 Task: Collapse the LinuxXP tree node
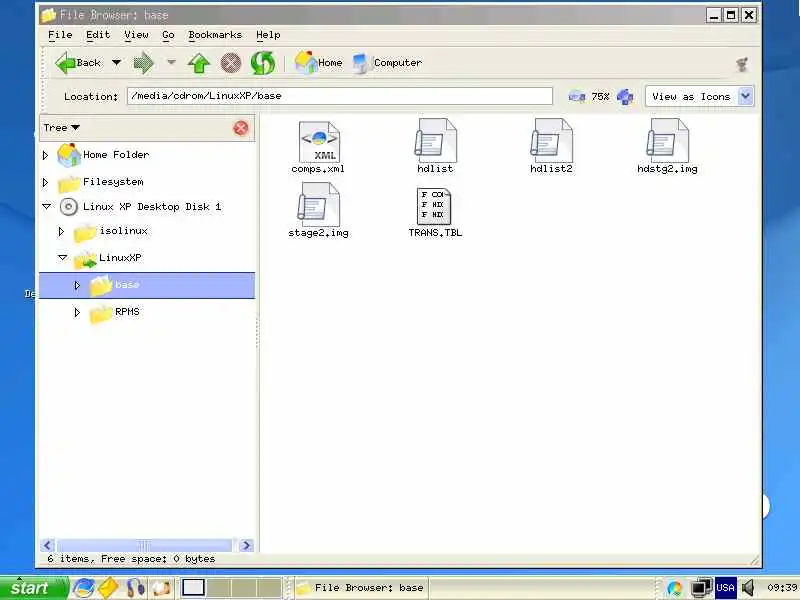63,258
